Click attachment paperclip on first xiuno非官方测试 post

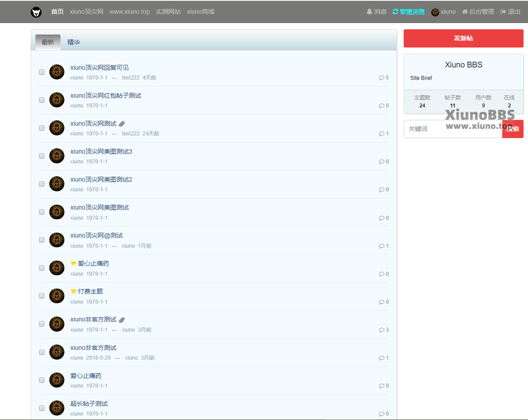click(x=122, y=320)
